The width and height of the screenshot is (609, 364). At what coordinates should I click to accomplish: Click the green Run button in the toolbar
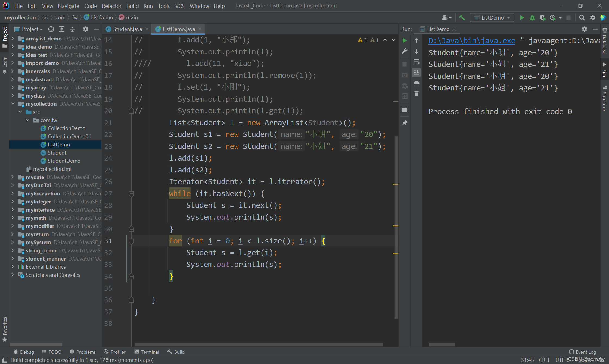522,18
